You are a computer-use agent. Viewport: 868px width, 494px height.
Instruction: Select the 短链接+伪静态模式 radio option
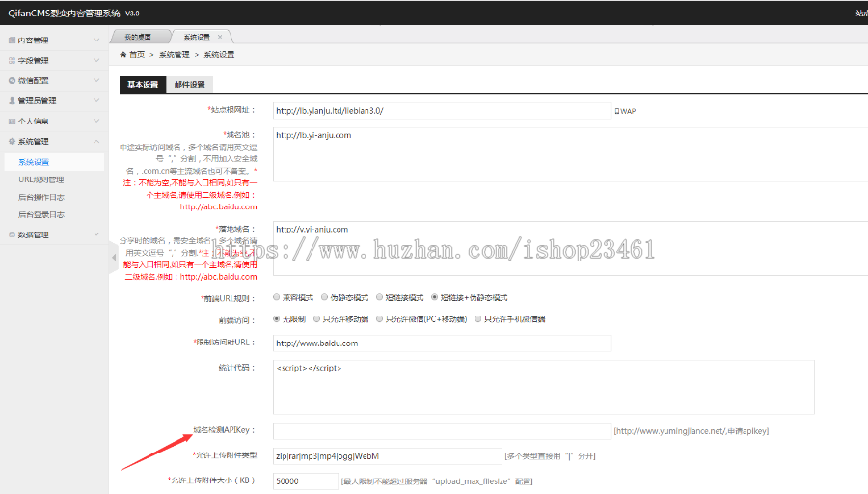[x=435, y=297]
